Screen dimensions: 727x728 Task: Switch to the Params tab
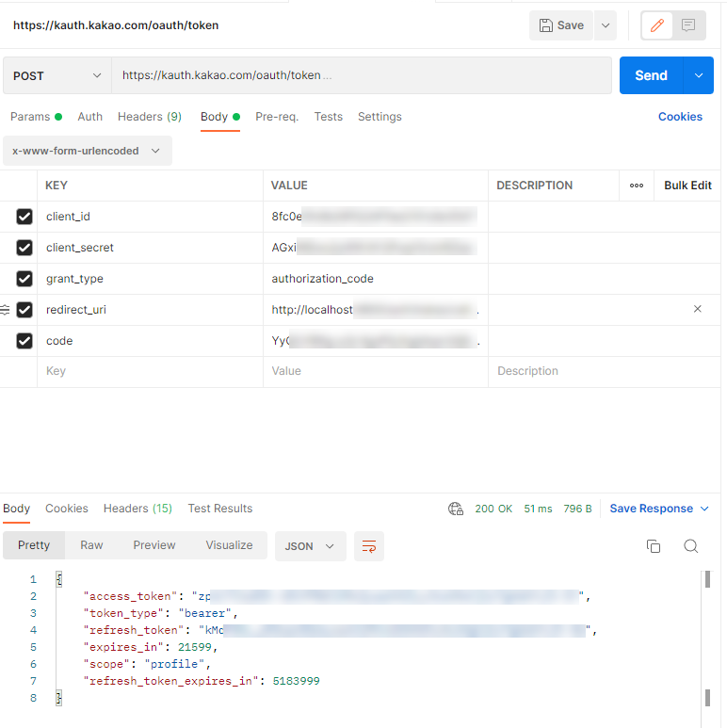point(36,117)
